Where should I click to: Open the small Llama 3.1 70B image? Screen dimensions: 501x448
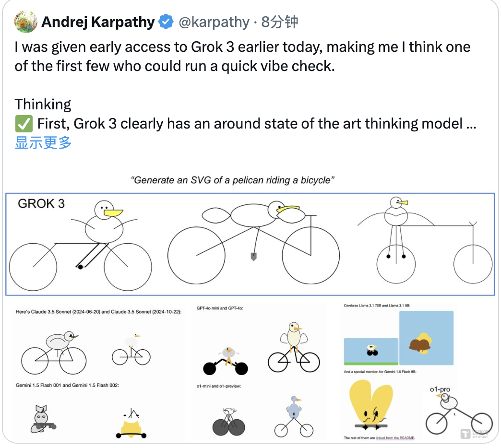click(x=371, y=352)
